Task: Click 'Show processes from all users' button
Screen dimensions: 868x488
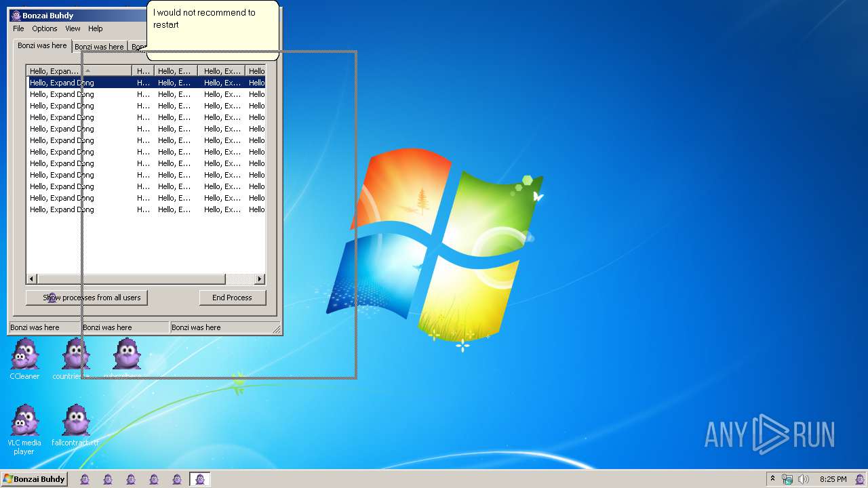Action: click(x=87, y=298)
